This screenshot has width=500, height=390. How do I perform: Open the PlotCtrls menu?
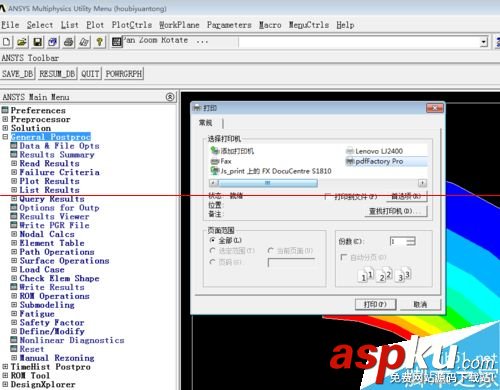click(x=132, y=25)
